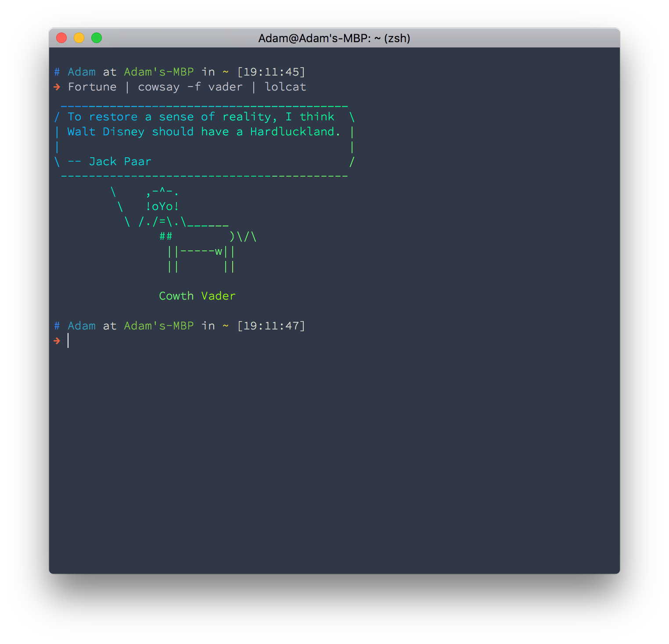Click the green fullscreen window button
This screenshot has height=644, width=669.
point(97,38)
